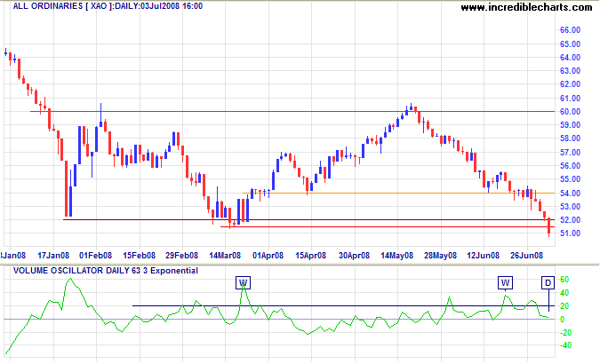Select the 01Feb08 date label
The height and width of the screenshot is (364, 600).
coord(96,256)
